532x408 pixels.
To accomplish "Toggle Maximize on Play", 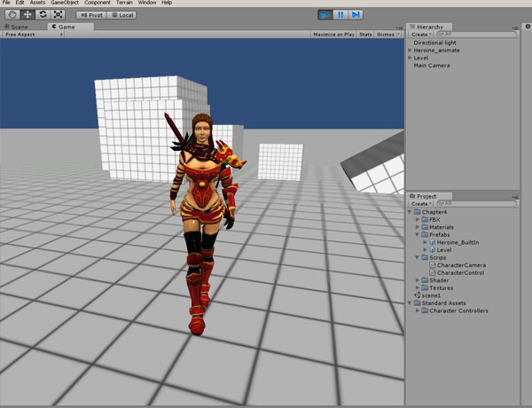I will [332, 34].
